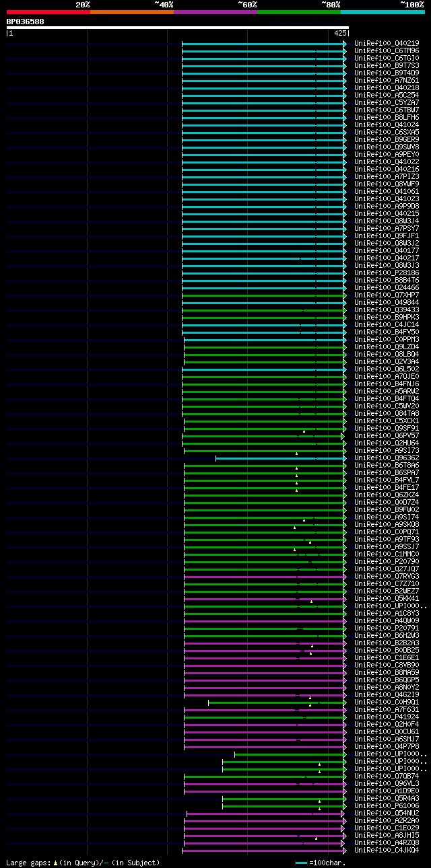Select the UniRef100_C4JC14 label
Viewport: 431px width, 868px height.
[x=387, y=325]
